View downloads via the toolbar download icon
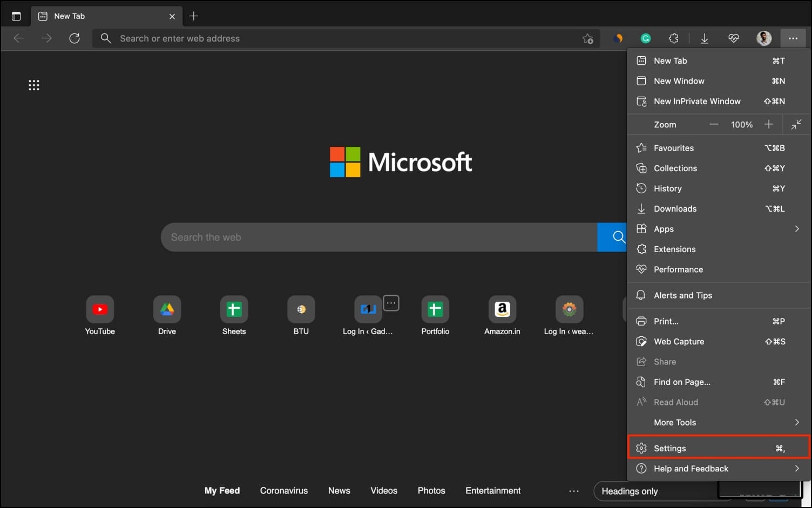This screenshot has width=812, height=508. click(704, 38)
